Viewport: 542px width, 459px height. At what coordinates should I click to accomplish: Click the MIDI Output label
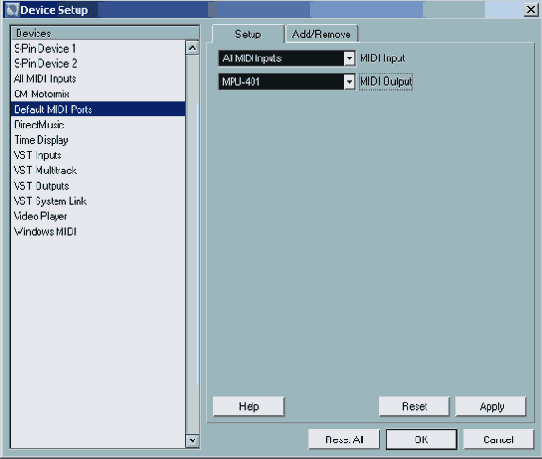(x=386, y=82)
